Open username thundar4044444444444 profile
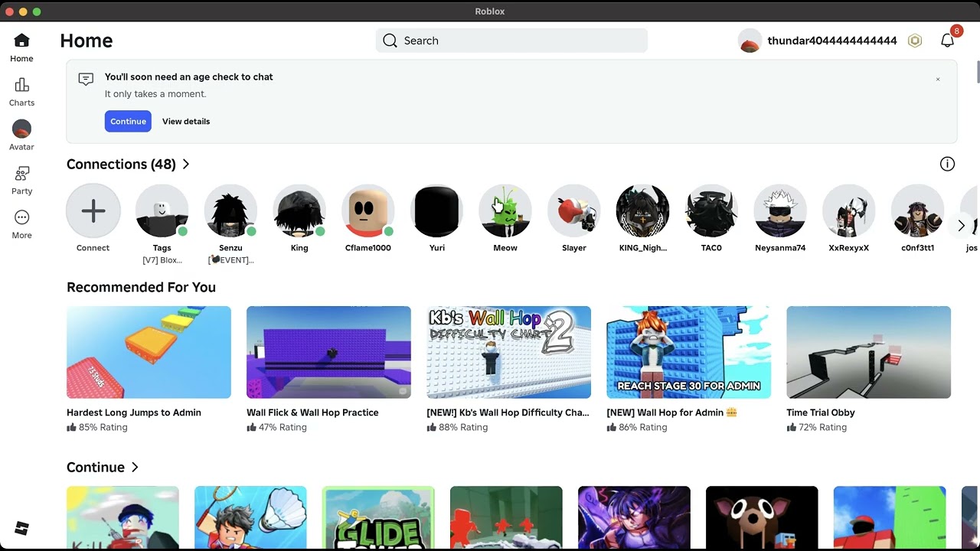The image size is (980, 551). tap(832, 41)
